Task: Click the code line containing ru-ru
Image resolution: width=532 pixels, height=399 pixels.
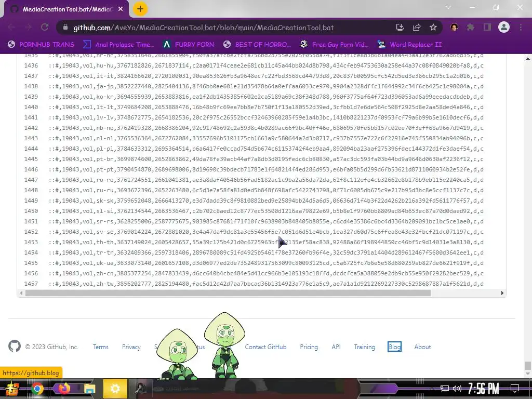Action: [266, 190]
